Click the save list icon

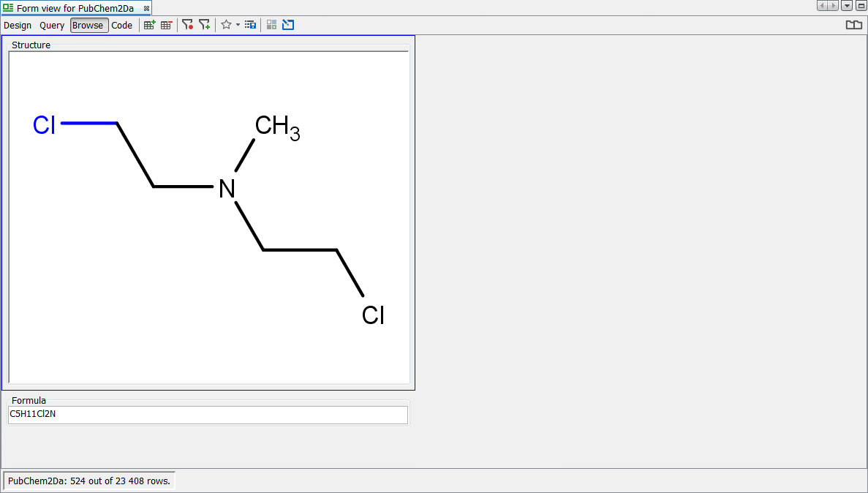[251, 25]
